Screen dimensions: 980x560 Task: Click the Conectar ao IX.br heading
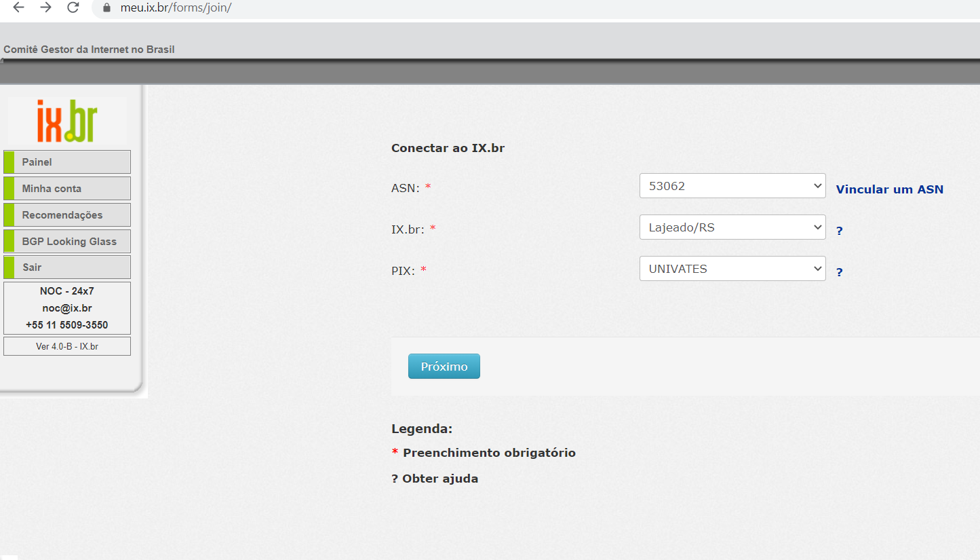click(x=448, y=148)
